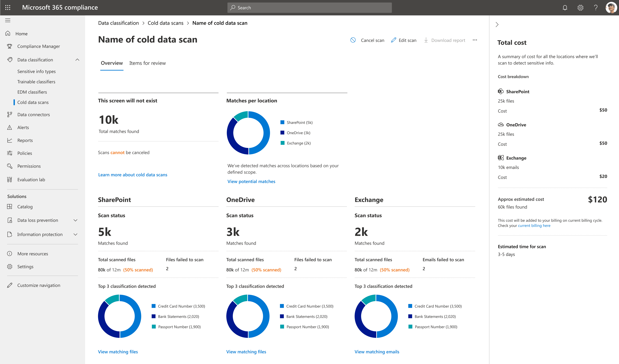Click the Reports chart icon
This screenshot has width=619, height=364.
tap(10, 140)
